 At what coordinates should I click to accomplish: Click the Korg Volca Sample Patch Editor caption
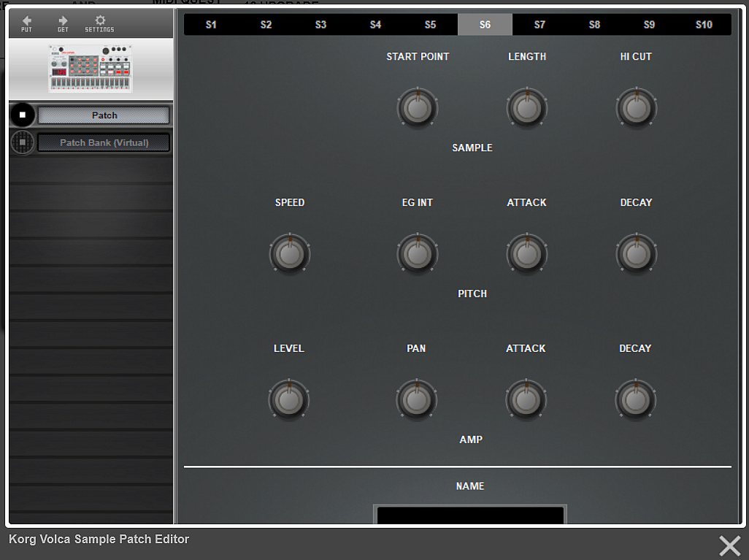[99, 539]
